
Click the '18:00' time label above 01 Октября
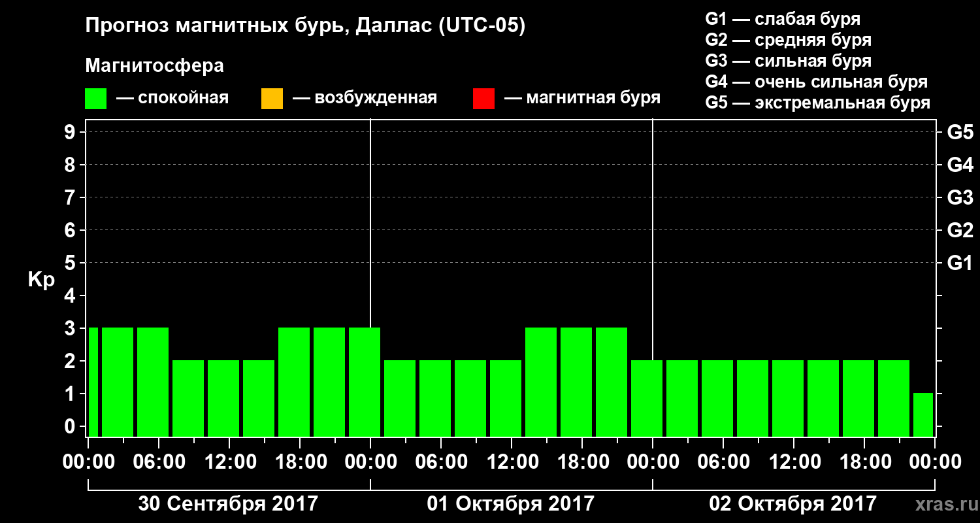point(583,462)
